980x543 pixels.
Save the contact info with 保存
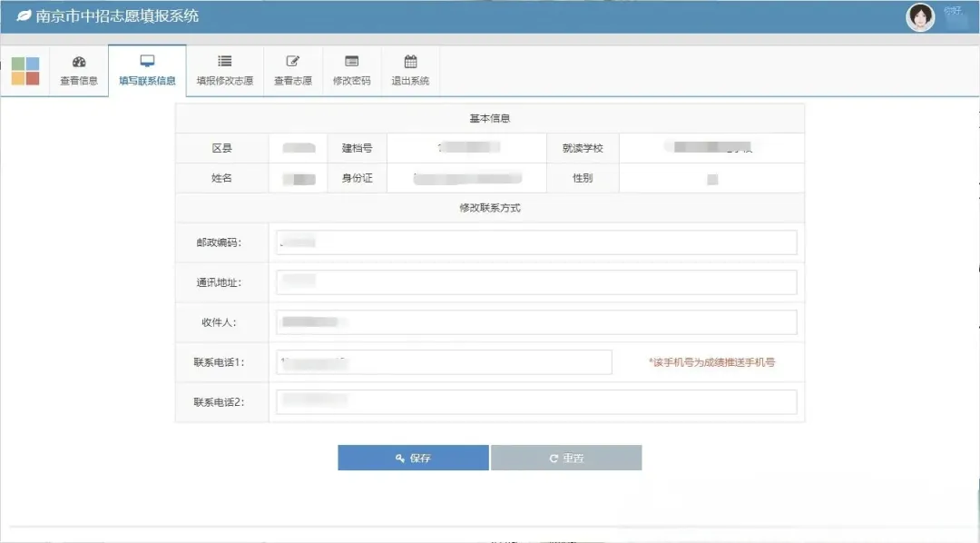click(x=413, y=458)
